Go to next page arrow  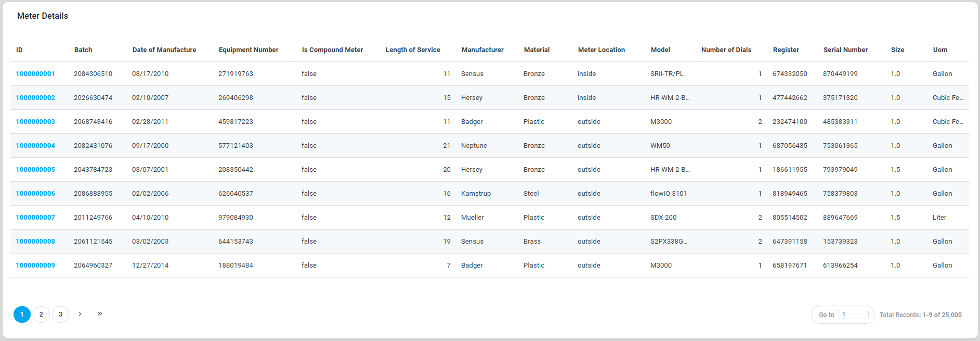pyautogui.click(x=80, y=314)
